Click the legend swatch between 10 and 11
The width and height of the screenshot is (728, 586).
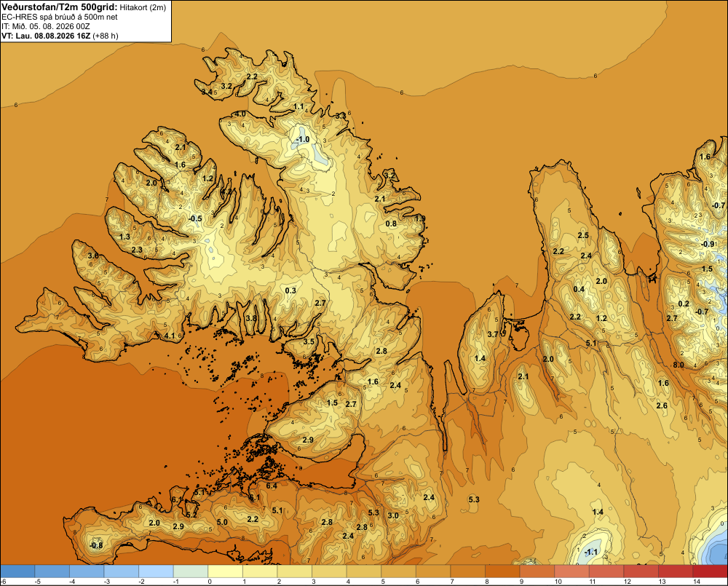click(571, 571)
